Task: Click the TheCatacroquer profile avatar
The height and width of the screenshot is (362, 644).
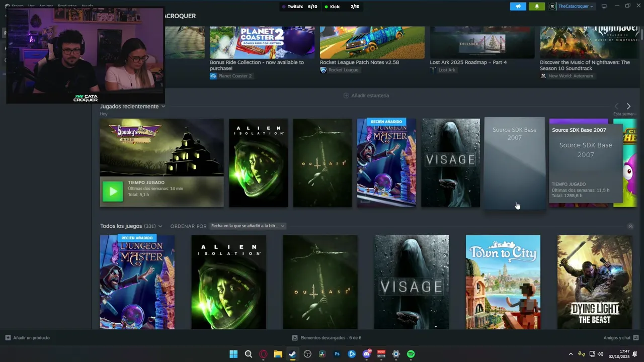Action: pyautogui.click(x=552, y=7)
